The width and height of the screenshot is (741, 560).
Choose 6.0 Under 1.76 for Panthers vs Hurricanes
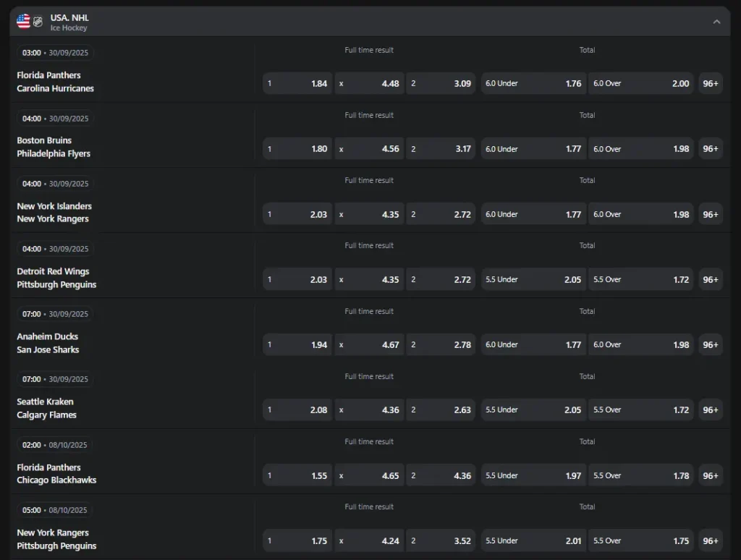coord(533,83)
